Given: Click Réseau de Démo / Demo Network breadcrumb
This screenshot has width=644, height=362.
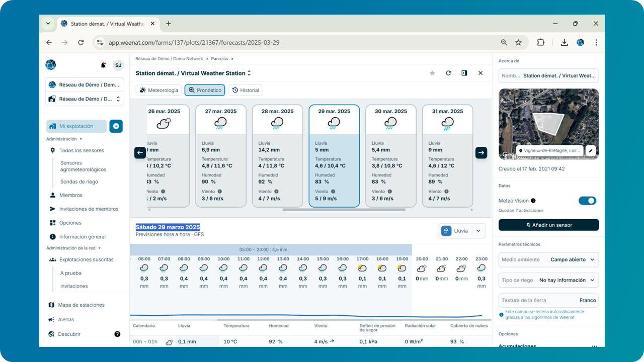Looking at the screenshot, I should 170,58.
